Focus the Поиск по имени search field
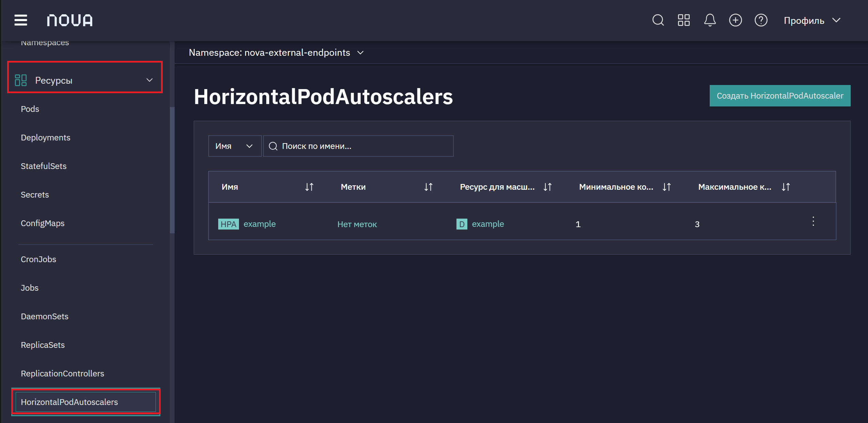 [x=358, y=146]
